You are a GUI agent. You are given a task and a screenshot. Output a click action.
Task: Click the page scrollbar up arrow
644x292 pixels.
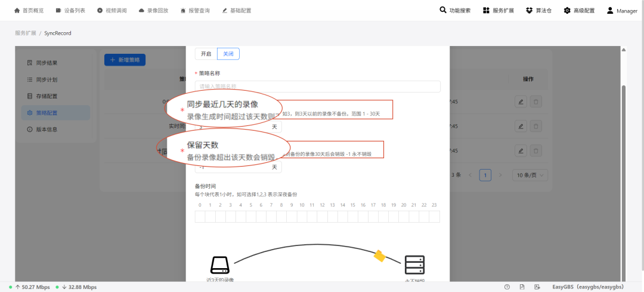pos(624,50)
